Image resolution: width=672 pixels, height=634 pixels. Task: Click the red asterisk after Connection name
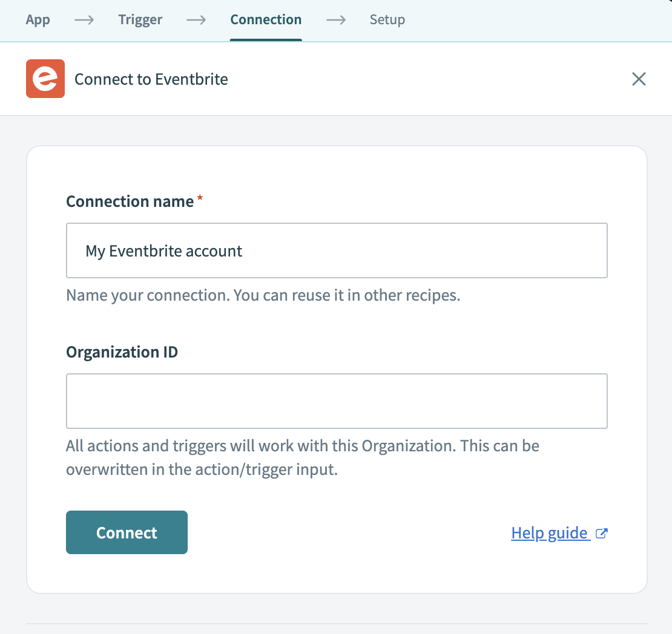click(x=199, y=197)
